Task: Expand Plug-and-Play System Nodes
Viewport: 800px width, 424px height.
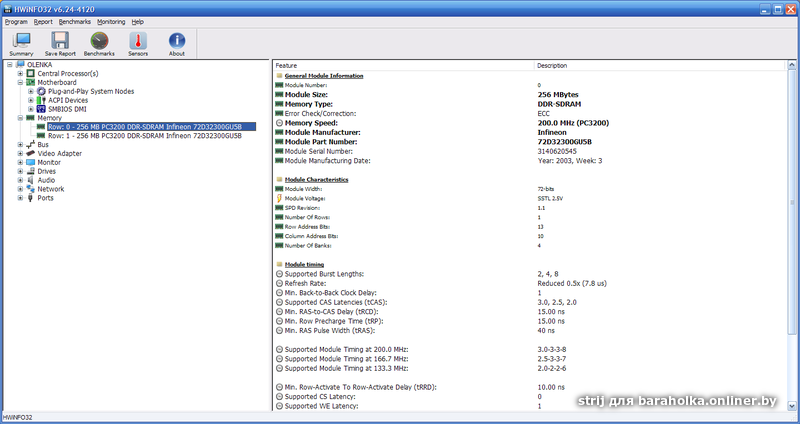Action: [x=31, y=91]
